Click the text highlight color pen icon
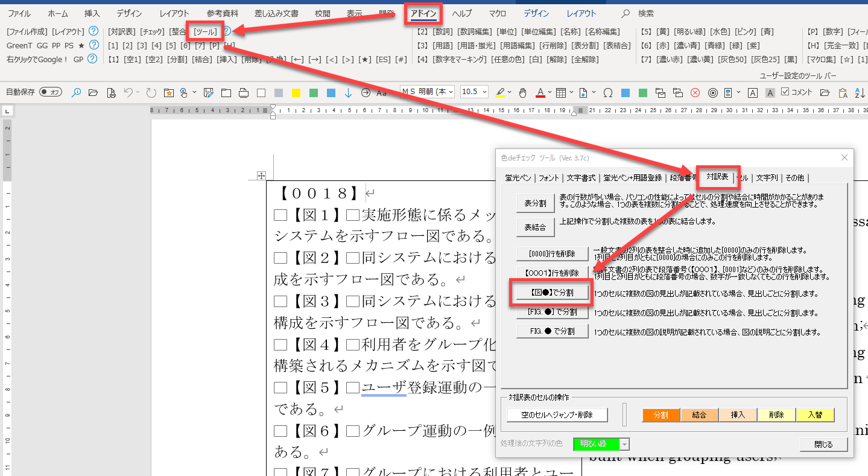The width and height of the screenshot is (868, 476). pyautogui.click(x=499, y=92)
